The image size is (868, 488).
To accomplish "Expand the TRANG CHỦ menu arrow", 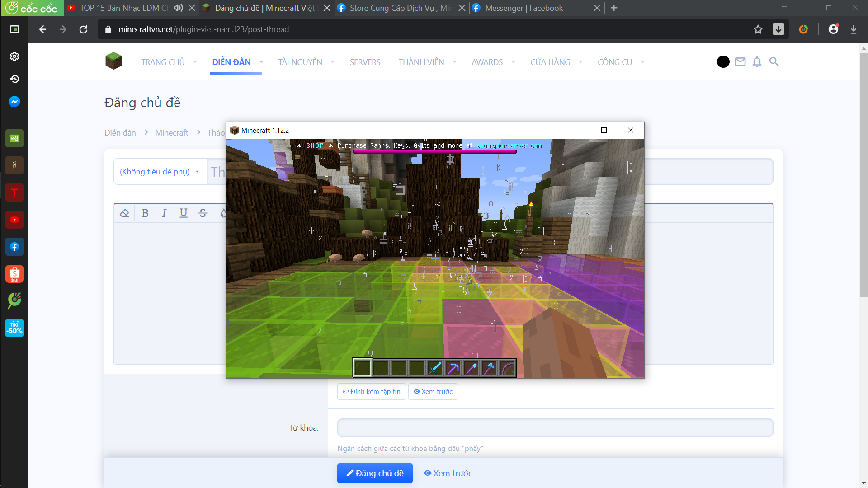I will [x=195, y=62].
